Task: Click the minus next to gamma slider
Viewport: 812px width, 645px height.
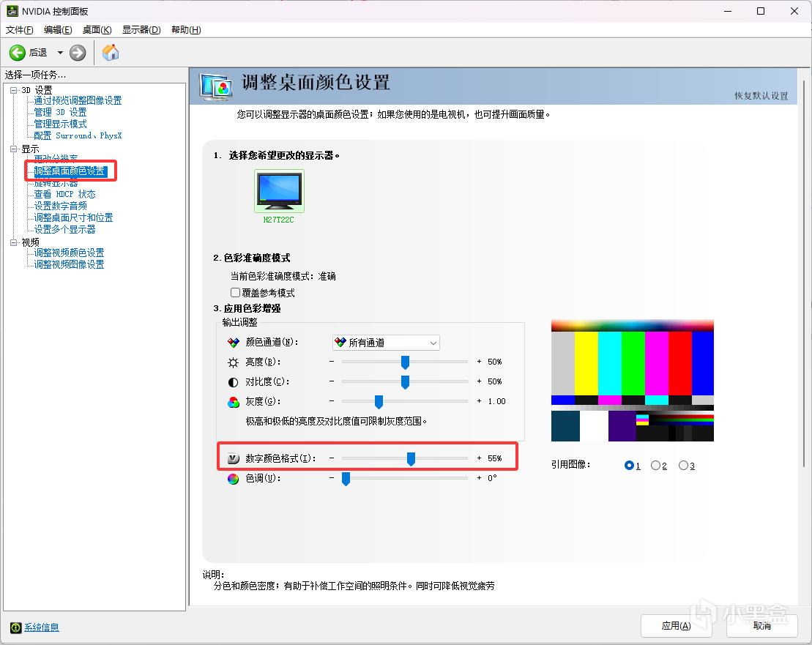Action: [x=332, y=400]
